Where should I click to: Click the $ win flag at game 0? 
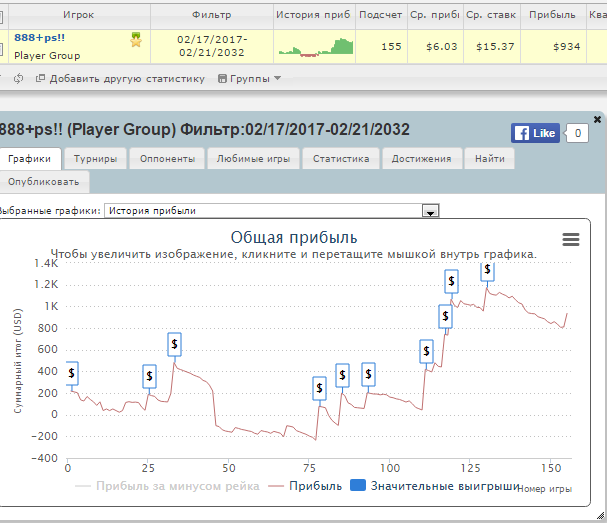tap(72, 373)
